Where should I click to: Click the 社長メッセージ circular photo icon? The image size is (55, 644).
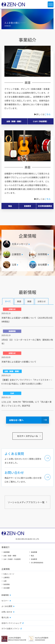pos(6,244)
